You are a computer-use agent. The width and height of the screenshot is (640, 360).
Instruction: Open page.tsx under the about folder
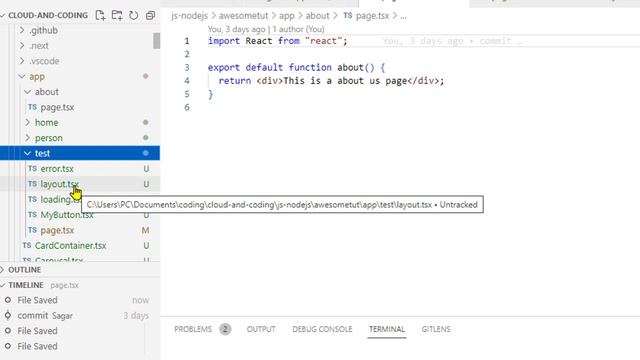click(57, 107)
